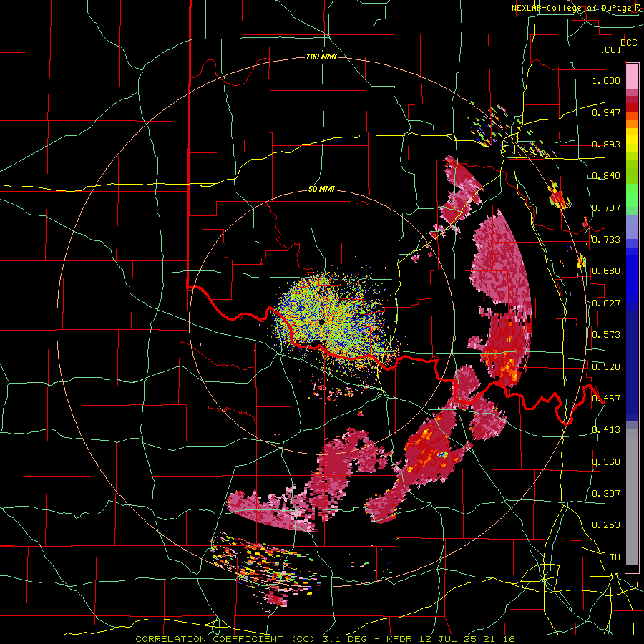
Task: Click the 0.893 scale value
Action: (606, 144)
